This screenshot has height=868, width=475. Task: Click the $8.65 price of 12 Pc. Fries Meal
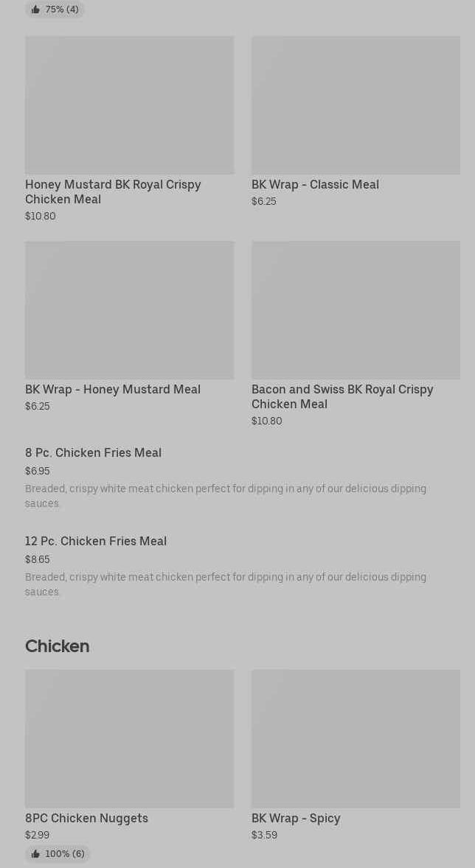point(38,559)
